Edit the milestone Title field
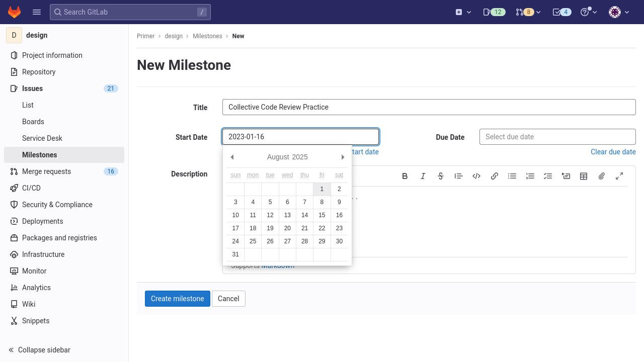The image size is (644, 362). (x=429, y=107)
